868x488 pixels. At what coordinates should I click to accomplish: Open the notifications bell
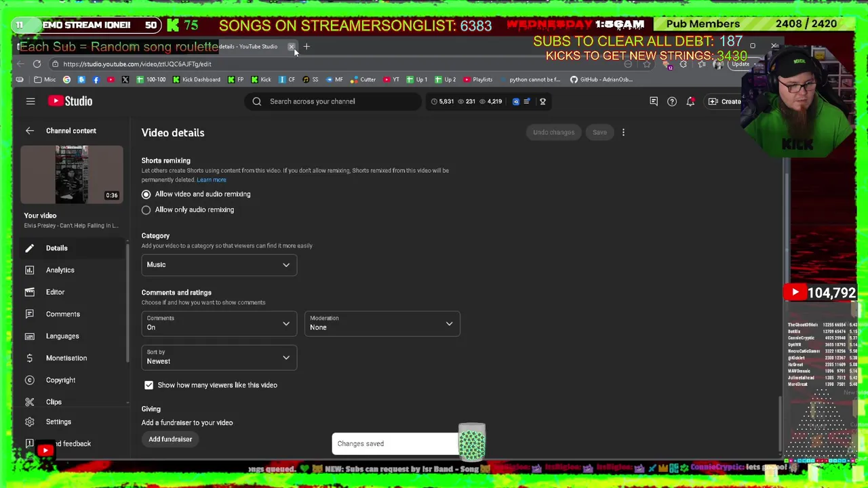690,101
